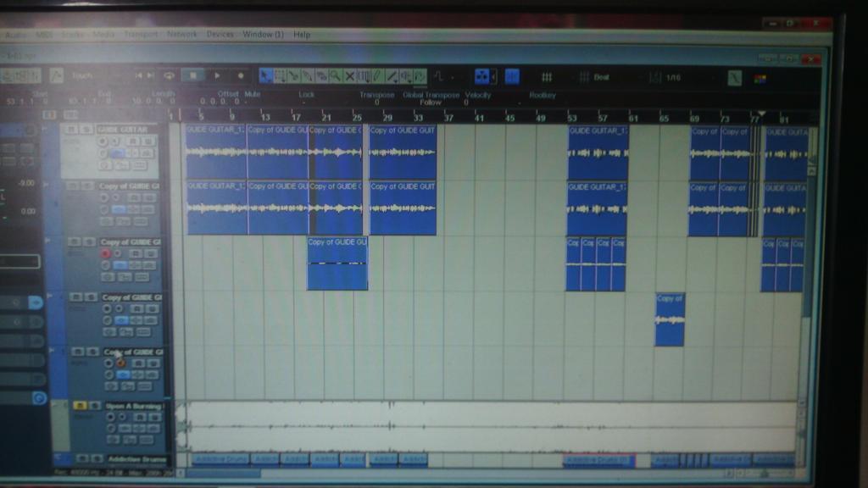Record-enable the GUIDE GUITAR track

point(103,141)
